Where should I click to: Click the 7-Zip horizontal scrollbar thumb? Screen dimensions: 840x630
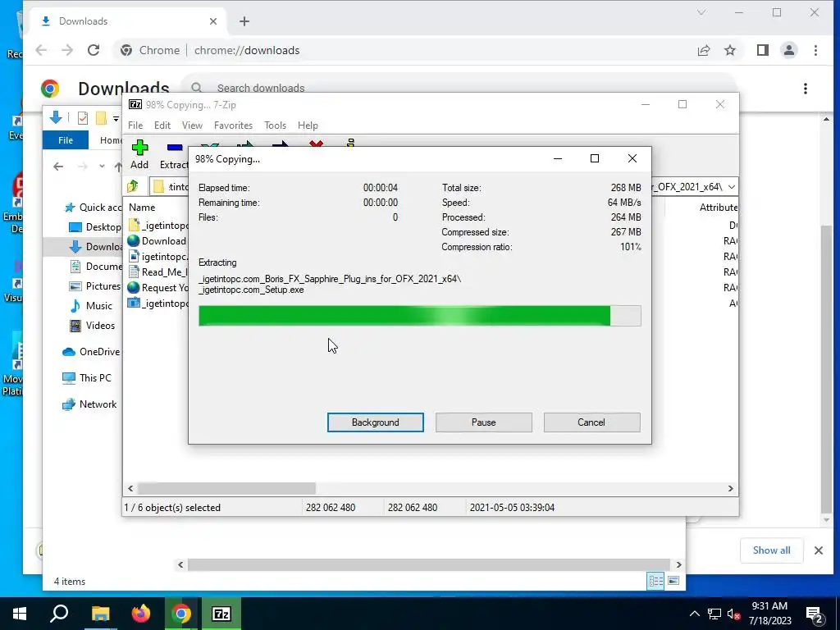(226, 489)
